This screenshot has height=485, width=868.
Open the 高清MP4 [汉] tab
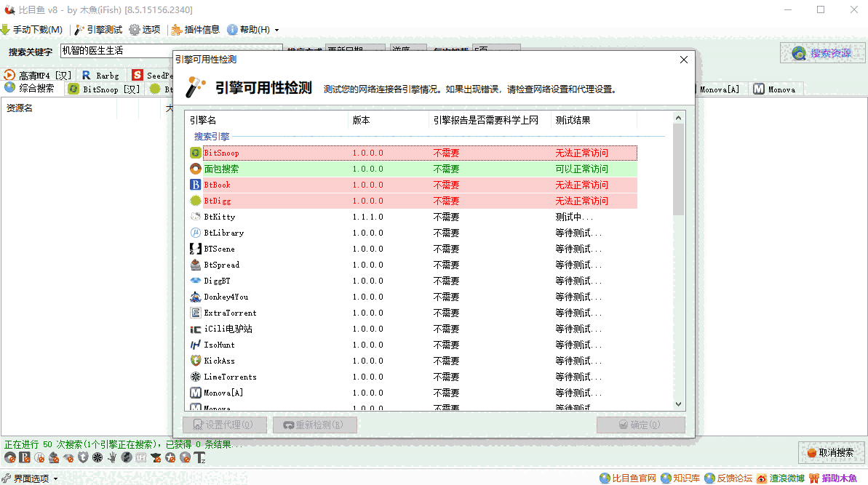tap(38, 75)
